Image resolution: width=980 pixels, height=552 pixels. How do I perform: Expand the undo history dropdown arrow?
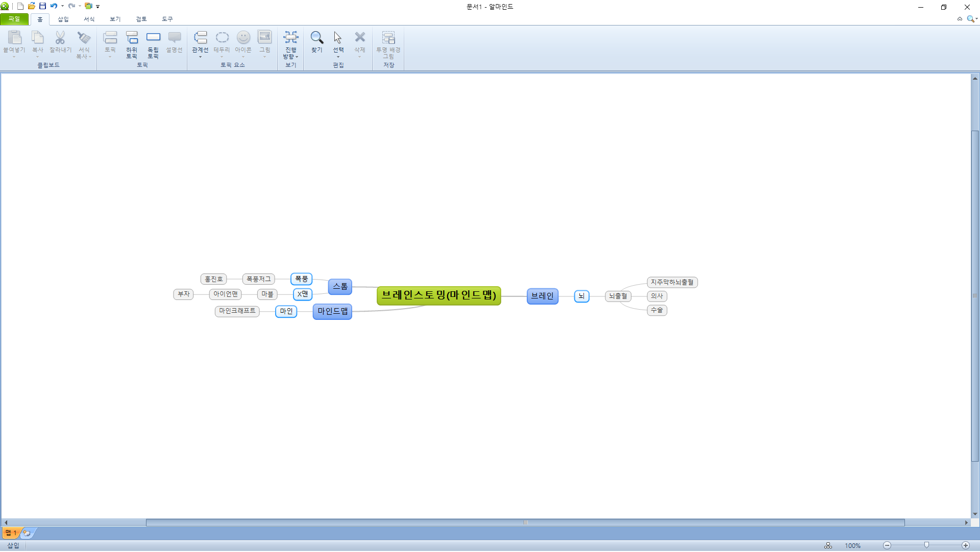(62, 6)
